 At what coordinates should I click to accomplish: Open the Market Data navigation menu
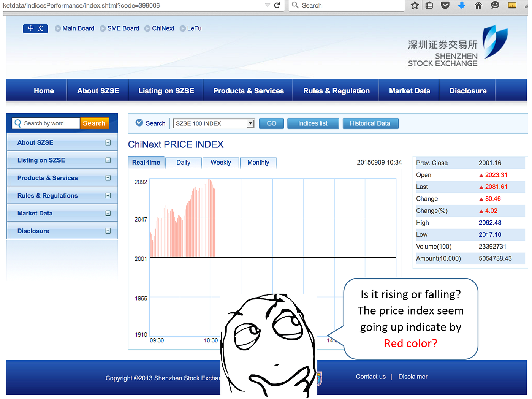click(410, 91)
